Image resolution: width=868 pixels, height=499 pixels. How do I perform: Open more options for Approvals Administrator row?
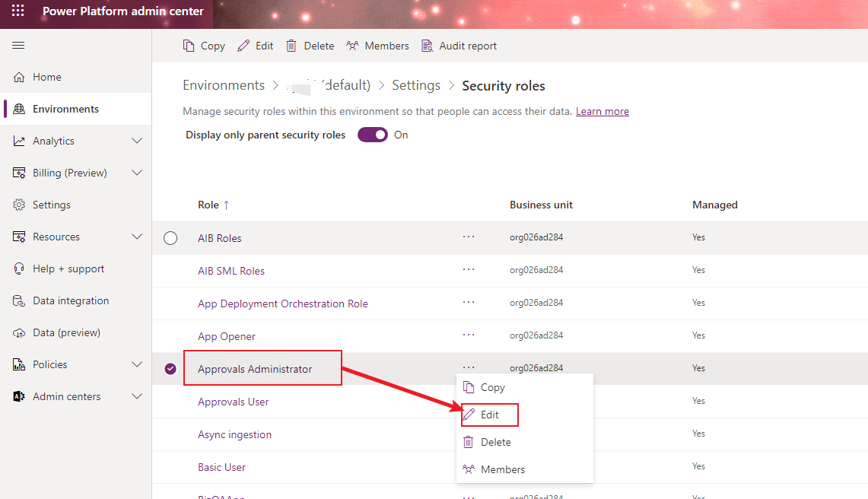pos(469,367)
